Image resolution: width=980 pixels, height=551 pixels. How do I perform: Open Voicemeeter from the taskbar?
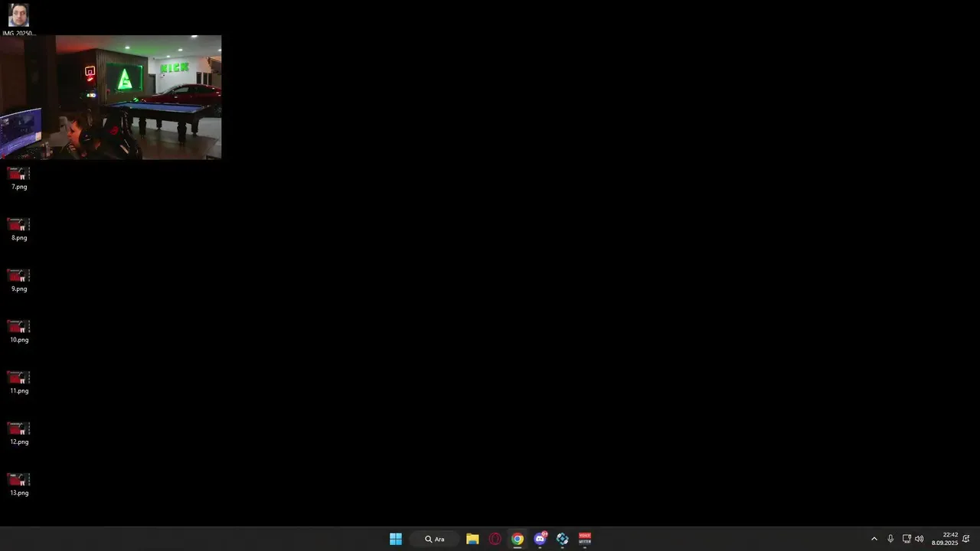pyautogui.click(x=585, y=539)
